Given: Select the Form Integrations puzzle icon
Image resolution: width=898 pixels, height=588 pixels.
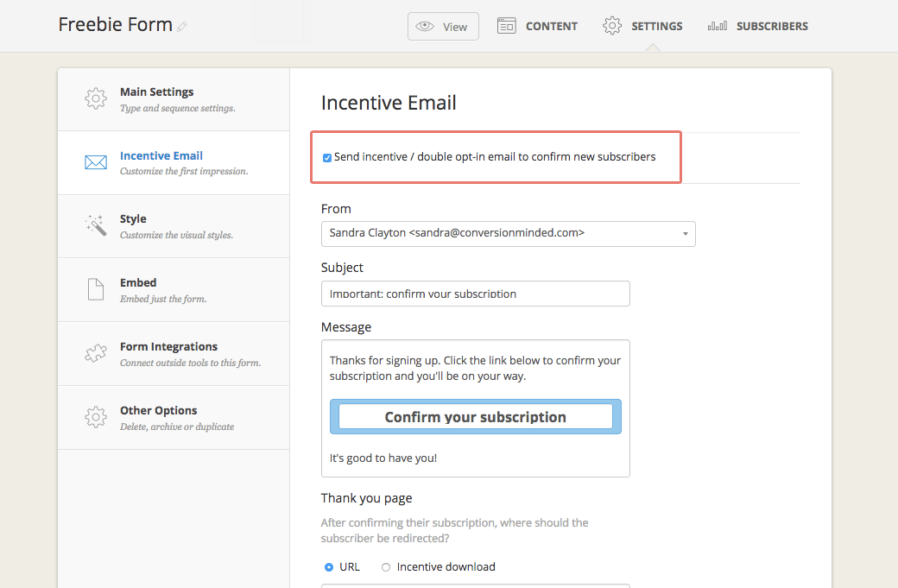Looking at the screenshot, I should point(96,353).
